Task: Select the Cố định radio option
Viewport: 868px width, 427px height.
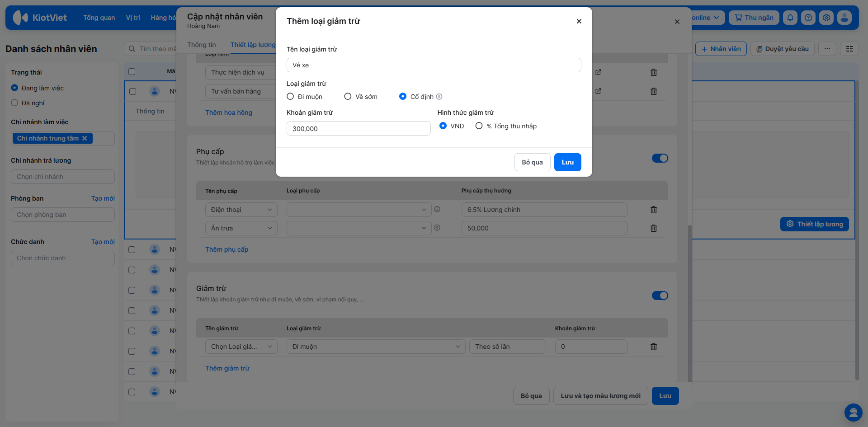Action: tap(403, 97)
